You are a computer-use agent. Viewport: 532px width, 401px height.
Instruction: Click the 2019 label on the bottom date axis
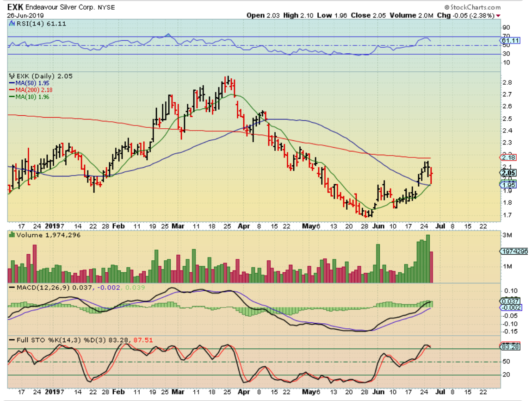point(53,392)
